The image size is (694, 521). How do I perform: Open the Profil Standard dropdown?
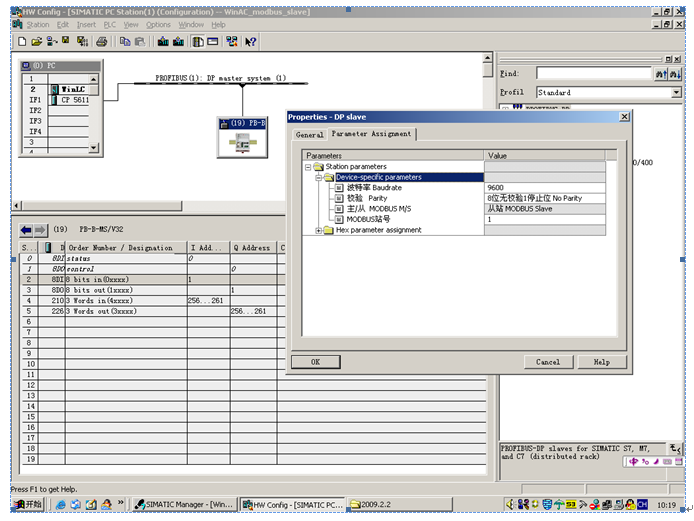tap(677, 92)
